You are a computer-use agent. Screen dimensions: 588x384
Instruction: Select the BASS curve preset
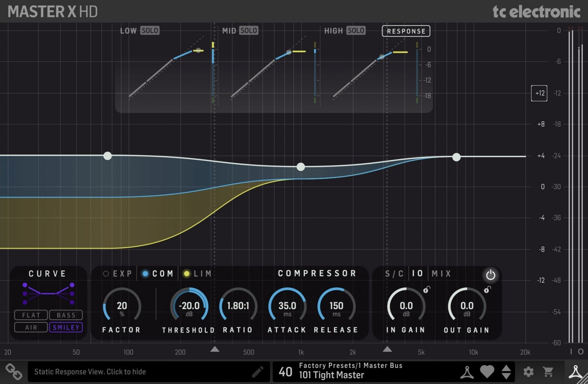pos(66,315)
